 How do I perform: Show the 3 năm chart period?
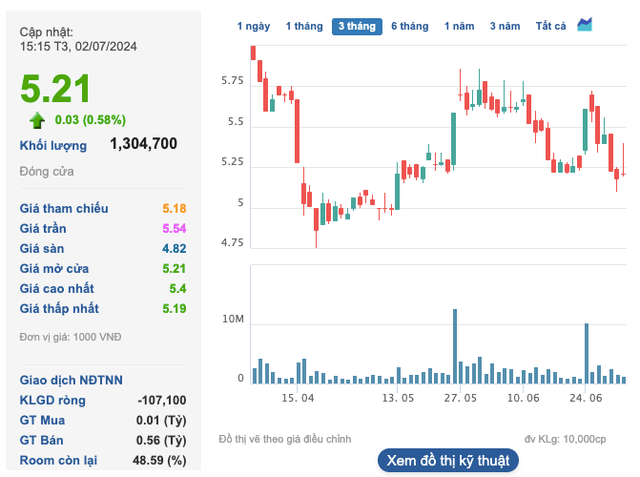(505, 26)
